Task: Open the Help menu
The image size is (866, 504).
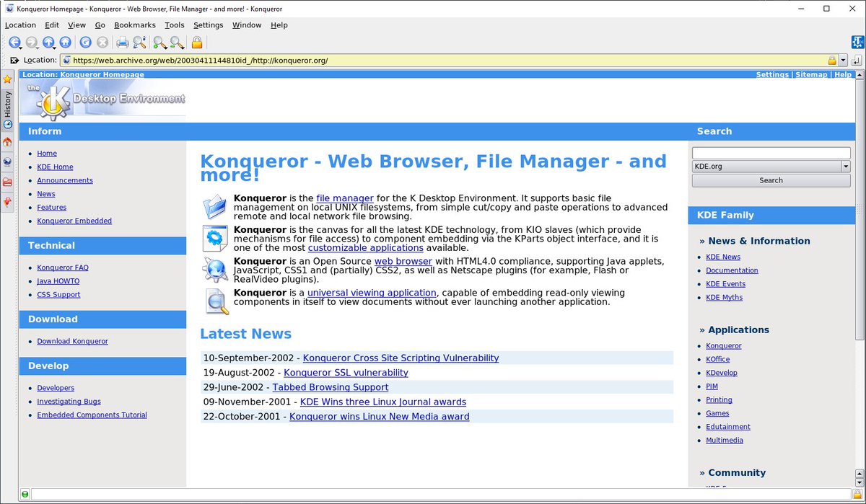Action: (279, 25)
